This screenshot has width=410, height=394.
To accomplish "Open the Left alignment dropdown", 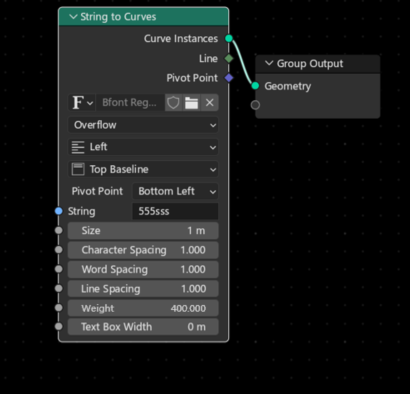I will [143, 147].
